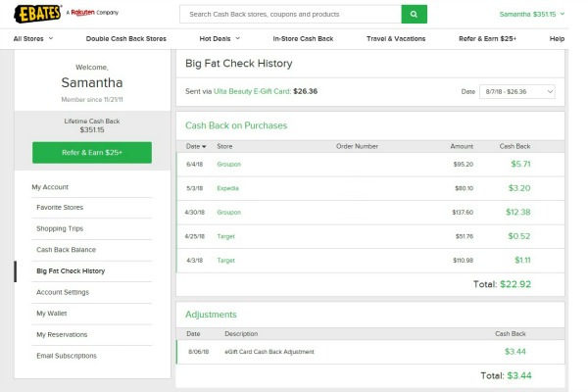Click the Total $22.92 value
Viewport: 588px width, 392px height.
coord(515,284)
